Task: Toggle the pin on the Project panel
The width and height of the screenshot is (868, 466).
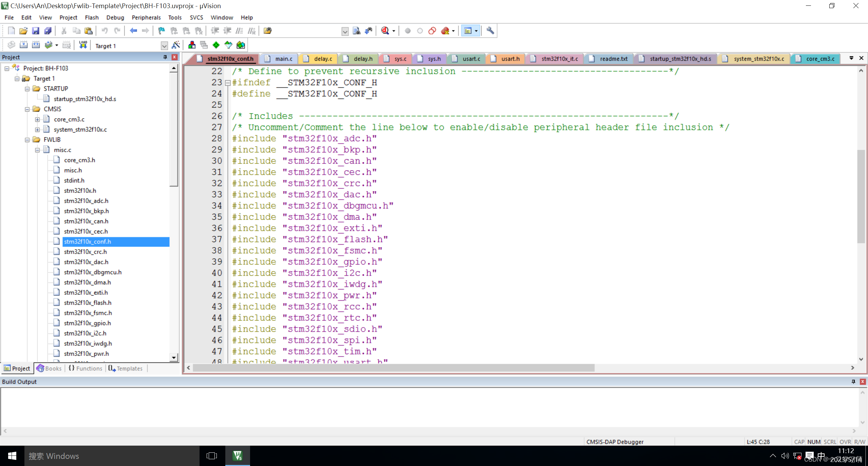Action: pyautogui.click(x=165, y=57)
